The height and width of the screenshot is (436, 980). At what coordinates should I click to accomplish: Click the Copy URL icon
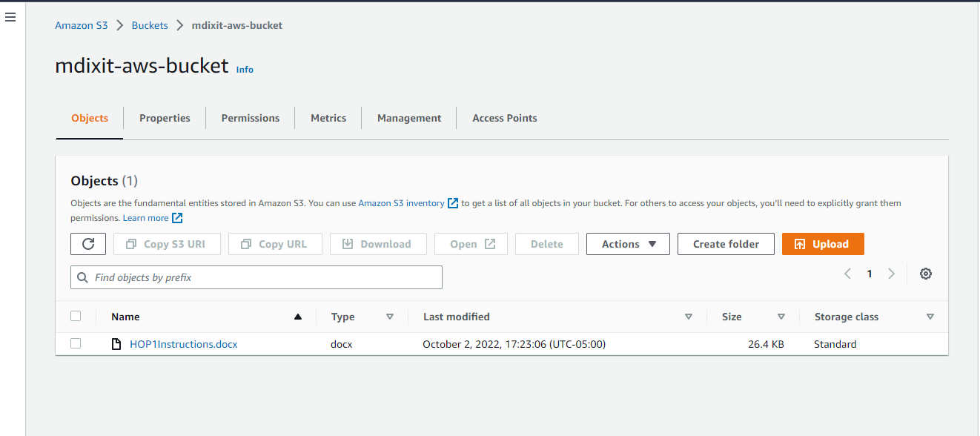tap(245, 243)
